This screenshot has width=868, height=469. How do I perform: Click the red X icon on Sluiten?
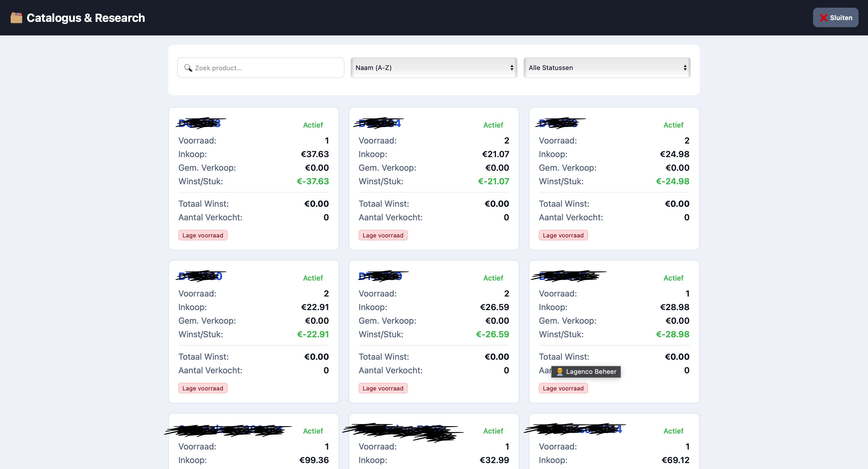tap(823, 18)
